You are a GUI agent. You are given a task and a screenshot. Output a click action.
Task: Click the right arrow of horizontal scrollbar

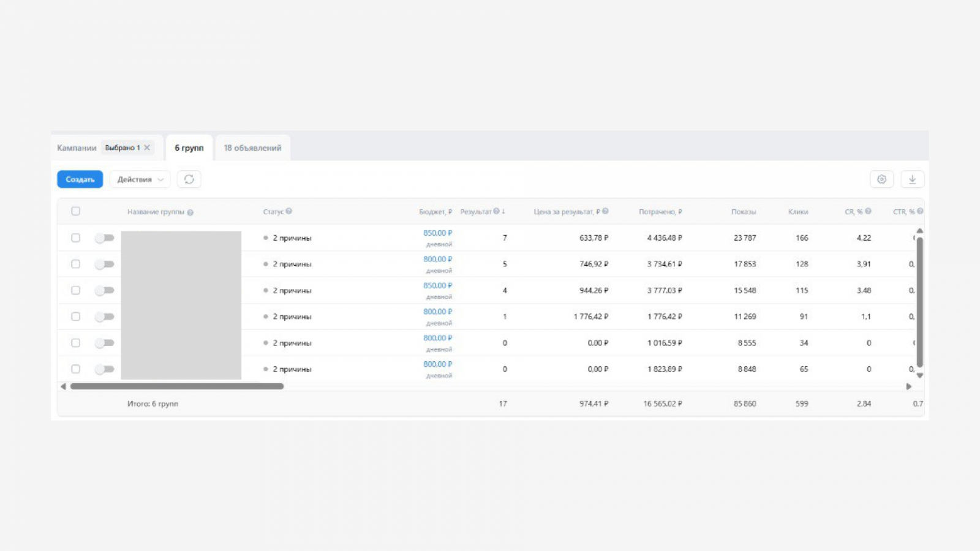point(909,386)
